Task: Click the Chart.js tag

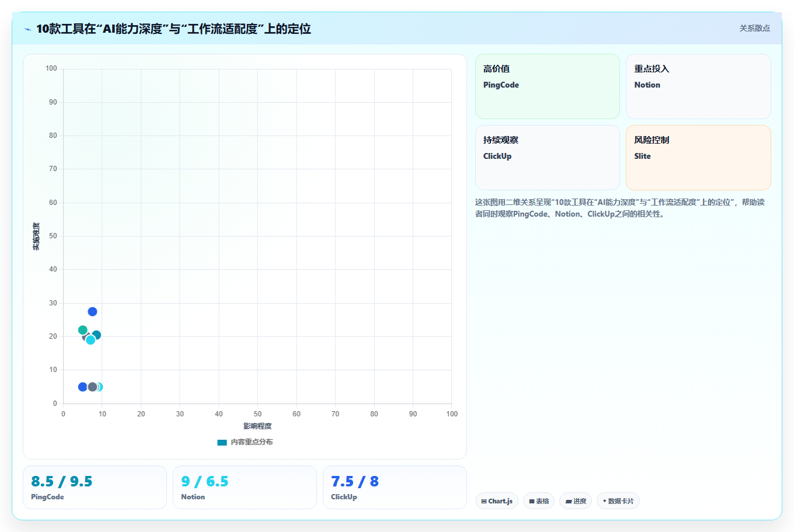Action: [497, 501]
